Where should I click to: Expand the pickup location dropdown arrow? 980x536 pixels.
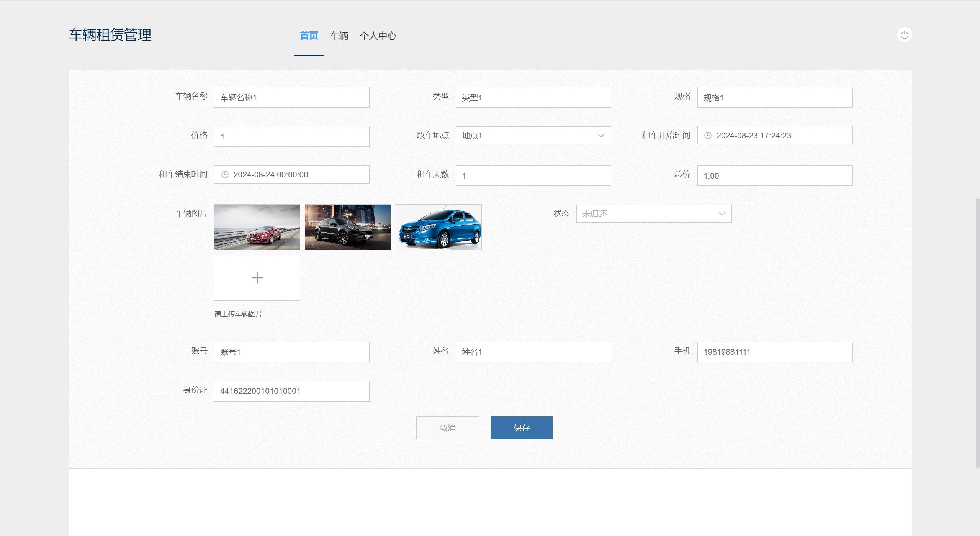pos(600,136)
